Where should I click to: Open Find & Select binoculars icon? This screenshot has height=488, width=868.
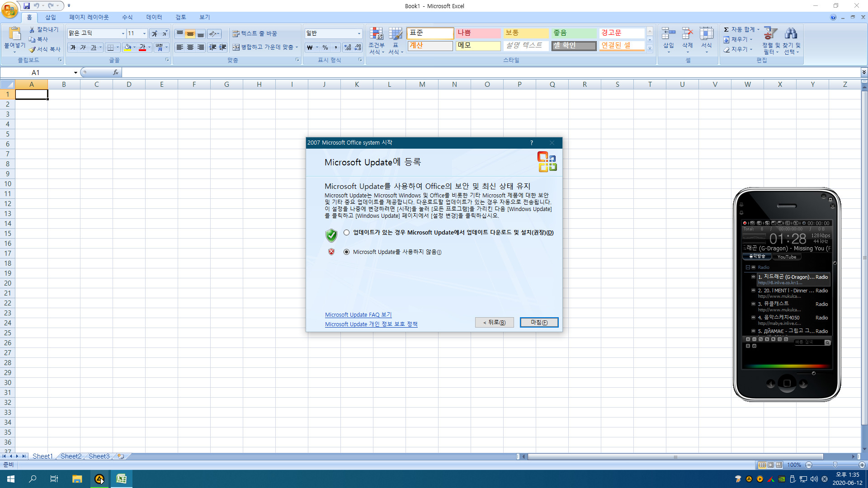click(x=791, y=33)
